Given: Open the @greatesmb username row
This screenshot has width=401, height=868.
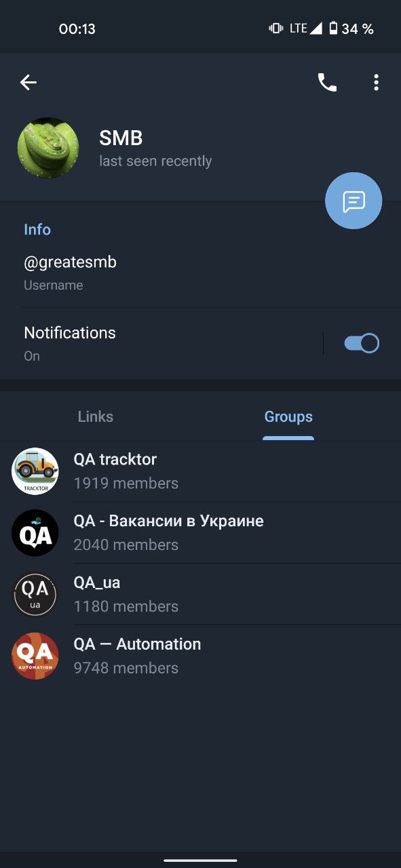Looking at the screenshot, I should click(200, 273).
